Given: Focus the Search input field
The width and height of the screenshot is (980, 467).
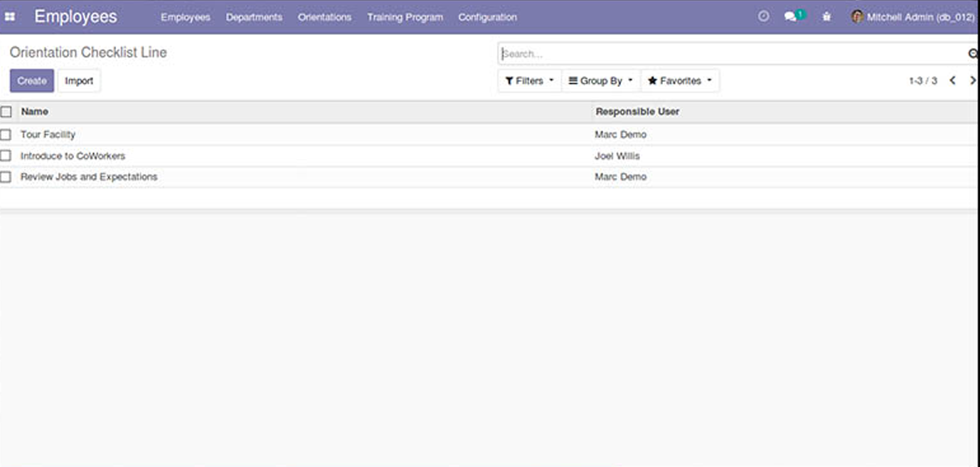Looking at the screenshot, I should click(733, 53).
